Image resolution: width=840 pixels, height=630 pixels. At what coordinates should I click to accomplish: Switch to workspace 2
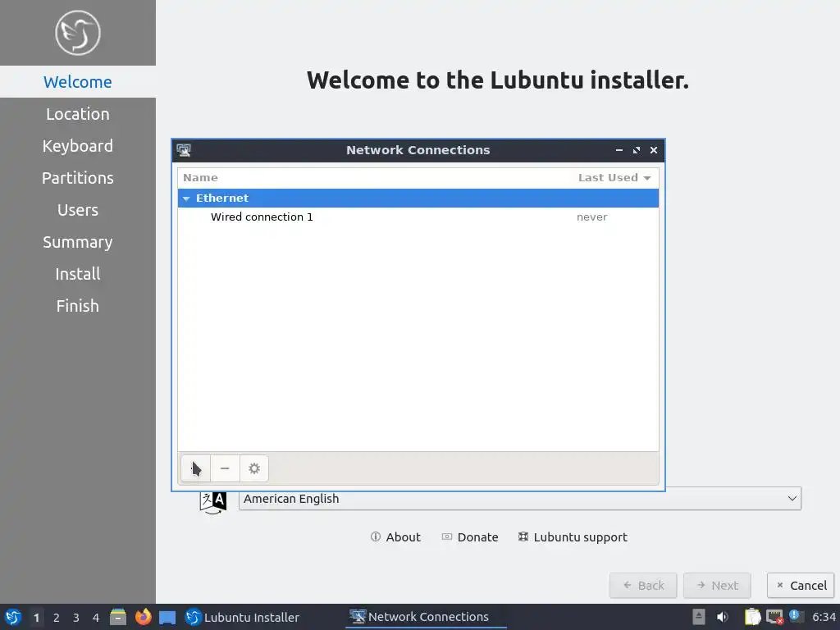[57, 618]
